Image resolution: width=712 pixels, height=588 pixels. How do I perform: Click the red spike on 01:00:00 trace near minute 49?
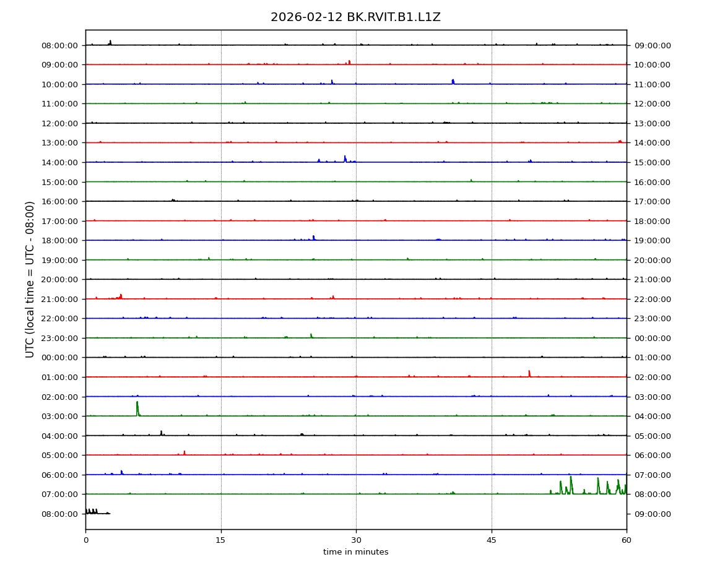pyautogui.click(x=529, y=373)
